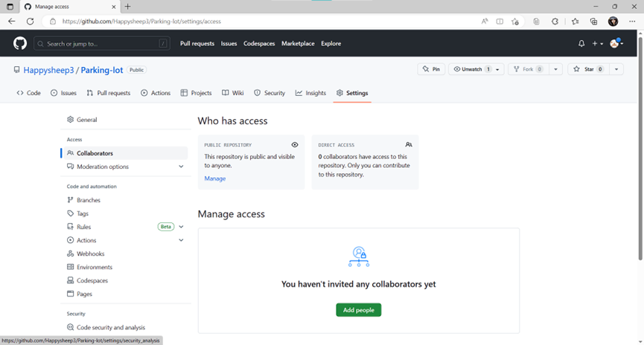Open the browser Favorites list icon
Viewport: 644px width, 345px height.
575,22
